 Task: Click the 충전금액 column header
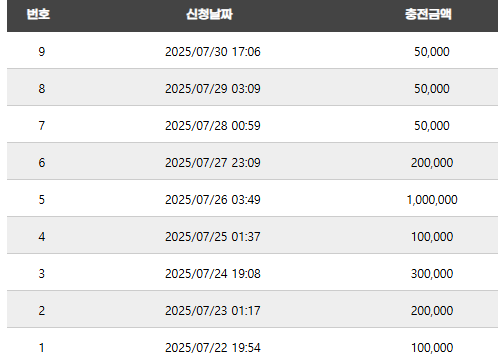[428, 14]
